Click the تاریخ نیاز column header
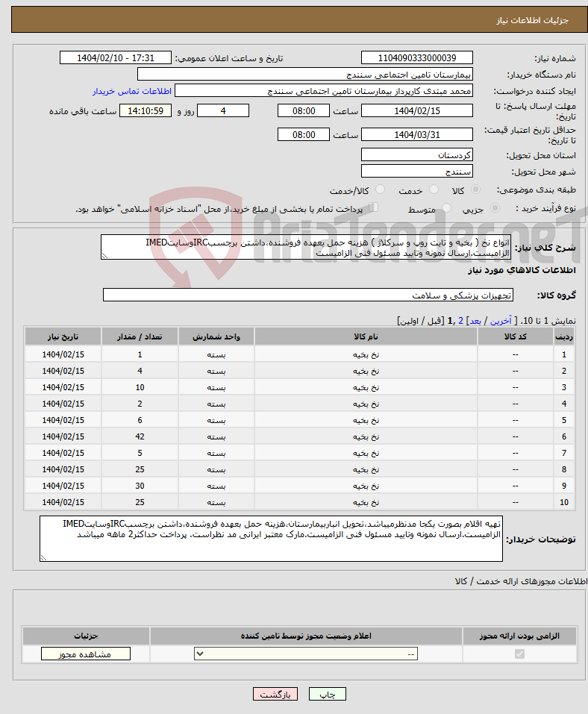Screen dimensions: 588x714 (63, 336)
